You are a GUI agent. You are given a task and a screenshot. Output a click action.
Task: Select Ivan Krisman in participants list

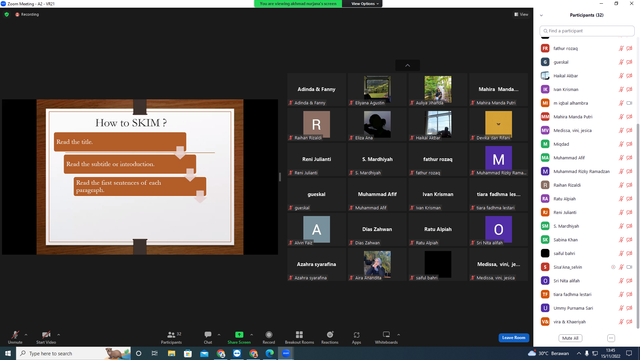(x=586, y=89)
